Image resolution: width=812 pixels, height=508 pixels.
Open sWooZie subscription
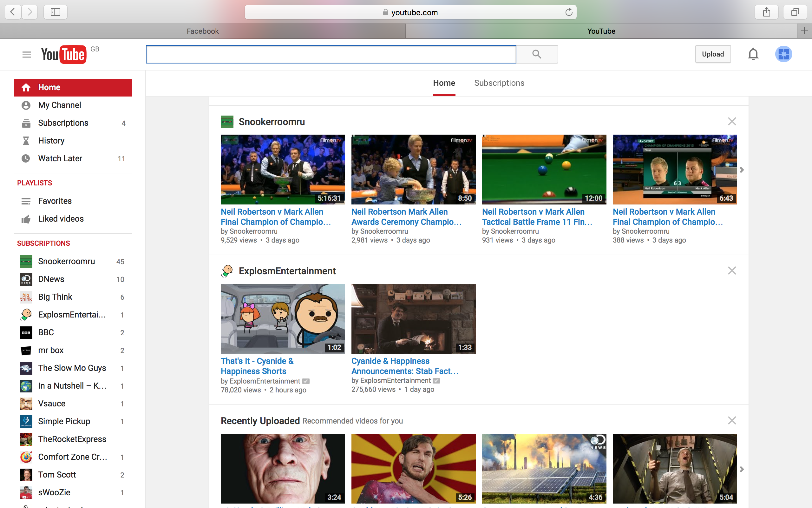73,493
